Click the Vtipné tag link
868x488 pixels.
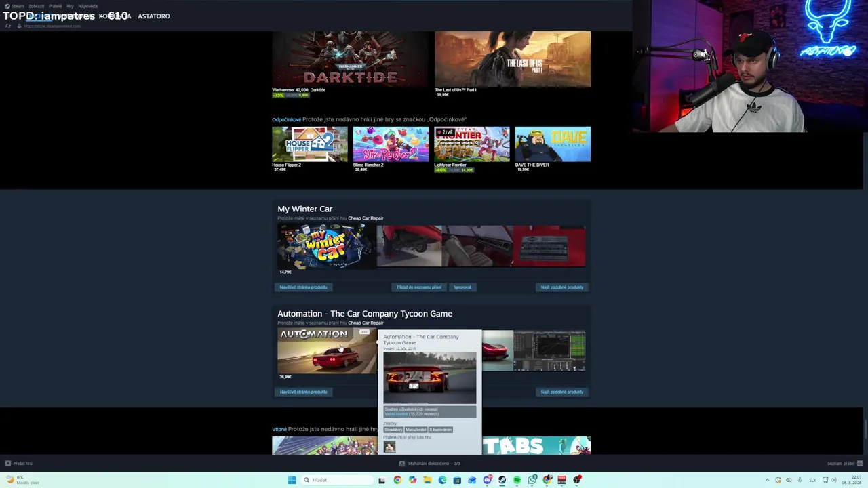coord(279,429)
